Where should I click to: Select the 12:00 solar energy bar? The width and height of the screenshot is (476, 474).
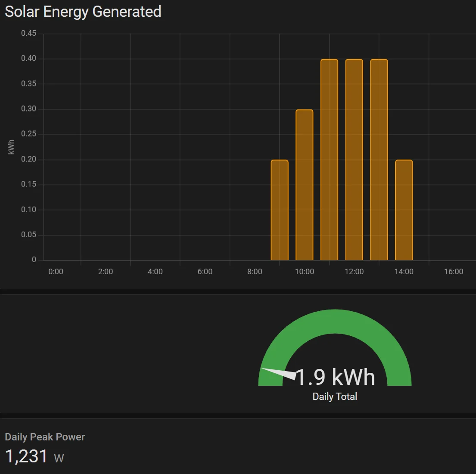pos(354,160)
